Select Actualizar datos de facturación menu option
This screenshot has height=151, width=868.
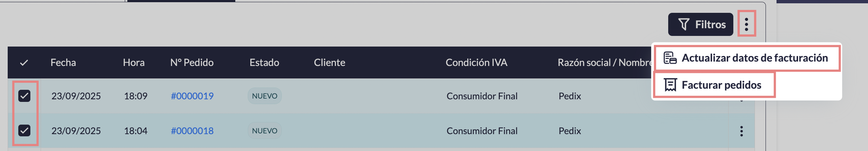tap(747, 58)
